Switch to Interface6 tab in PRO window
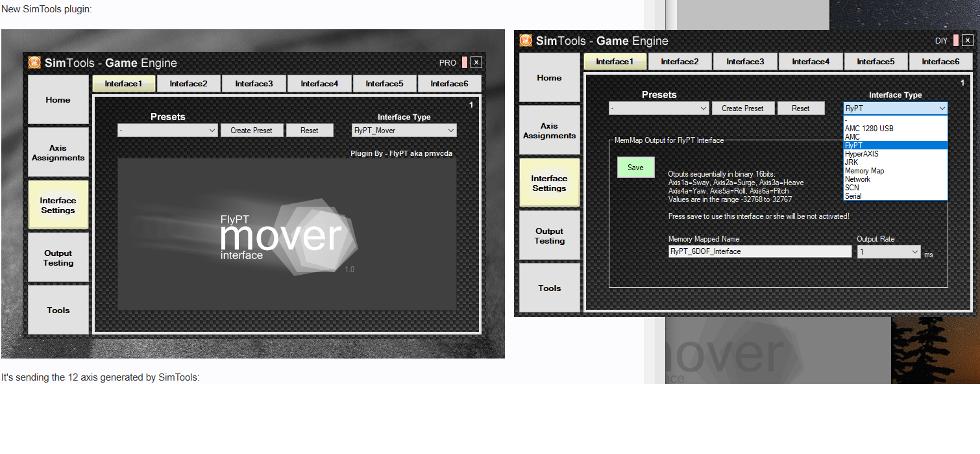The height and width of the screenshot is (454, 980). 449,83
